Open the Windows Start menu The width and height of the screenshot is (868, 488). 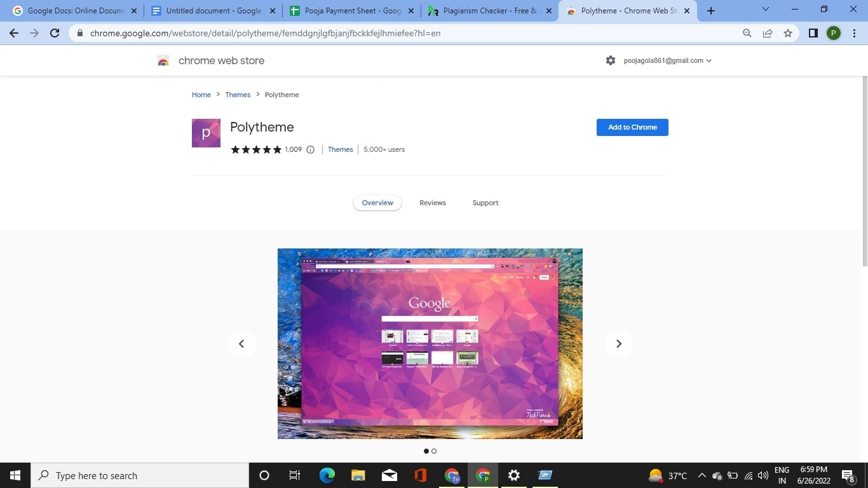tap(15, 475)
